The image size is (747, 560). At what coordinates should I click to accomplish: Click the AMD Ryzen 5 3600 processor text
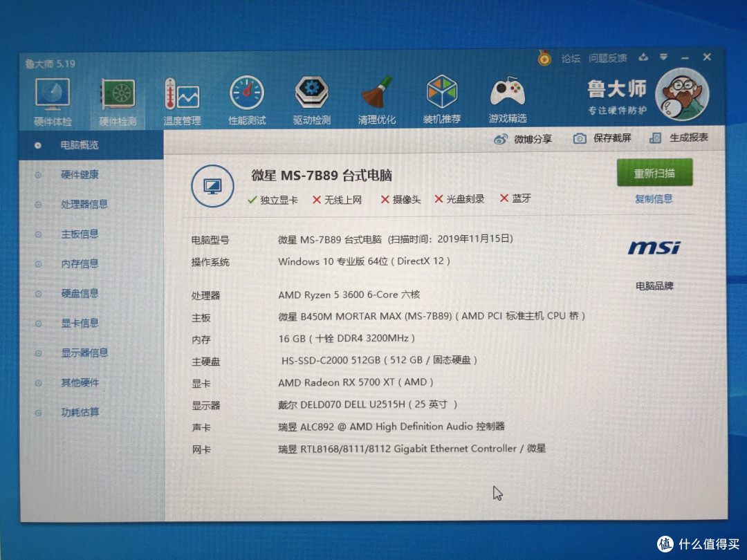(x=349, y=295)
